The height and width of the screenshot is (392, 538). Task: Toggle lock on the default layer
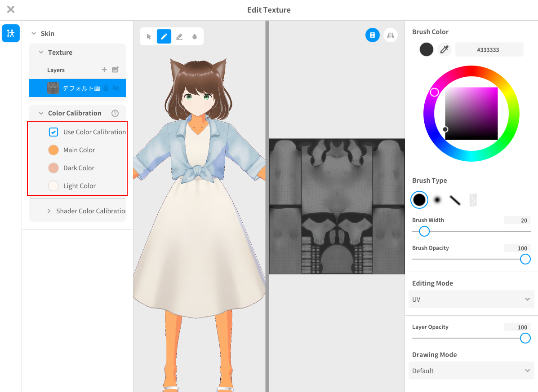coord(106,88)
